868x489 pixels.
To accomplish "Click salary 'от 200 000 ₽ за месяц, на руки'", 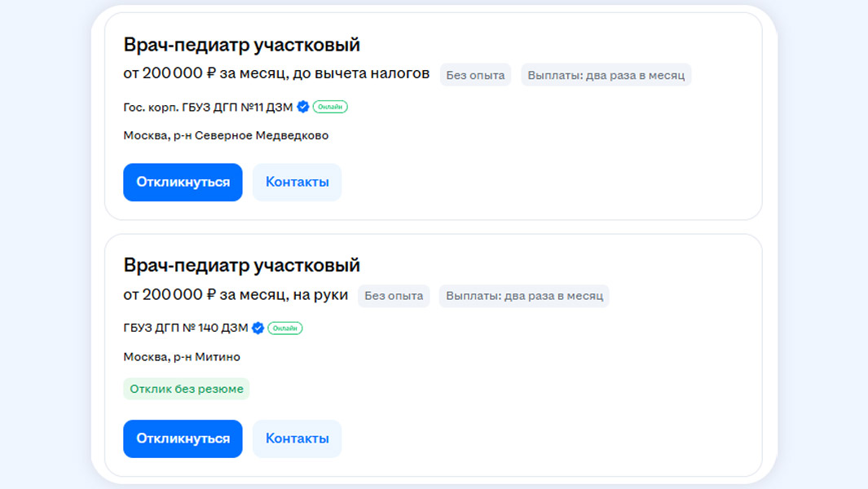I will 236,295.
